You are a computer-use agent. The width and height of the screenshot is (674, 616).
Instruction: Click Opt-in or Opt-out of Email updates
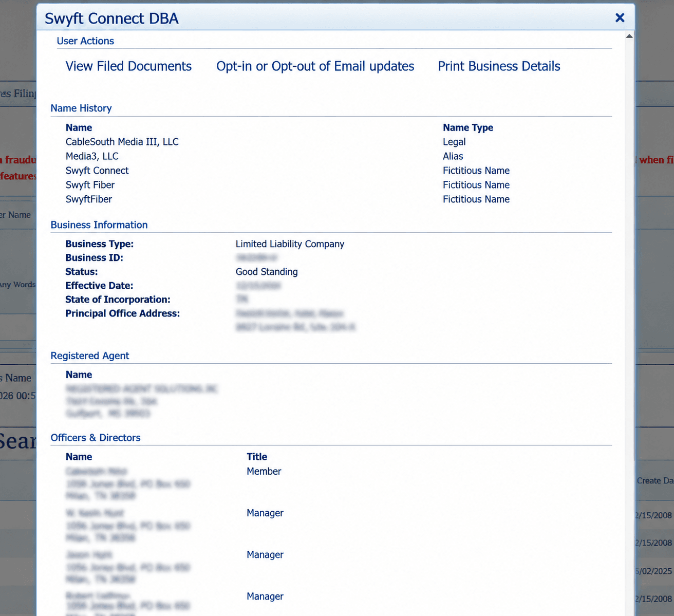click(315, 66)
